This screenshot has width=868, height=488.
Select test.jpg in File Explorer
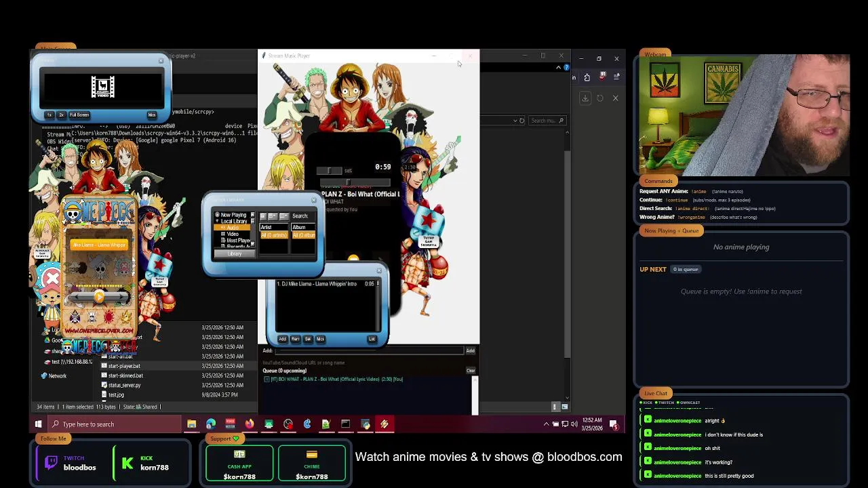[113, 394]
